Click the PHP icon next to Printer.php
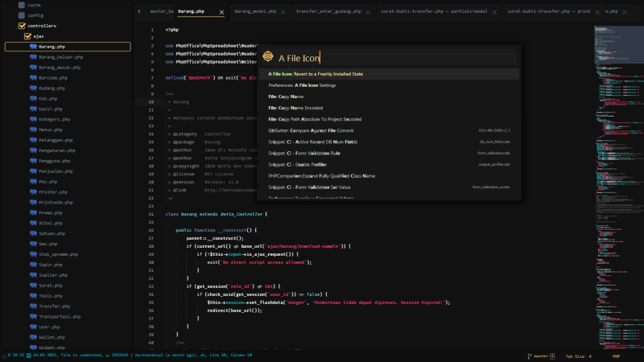The width and height of the screenshot is (644, 362). coord(33,192)
